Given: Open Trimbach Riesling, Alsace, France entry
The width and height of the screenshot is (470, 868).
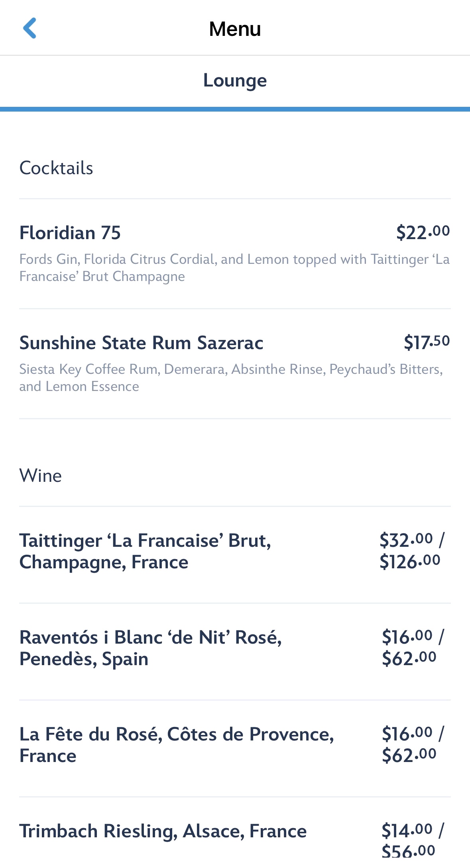Looking at the screenshot, I should coord(163,831).
